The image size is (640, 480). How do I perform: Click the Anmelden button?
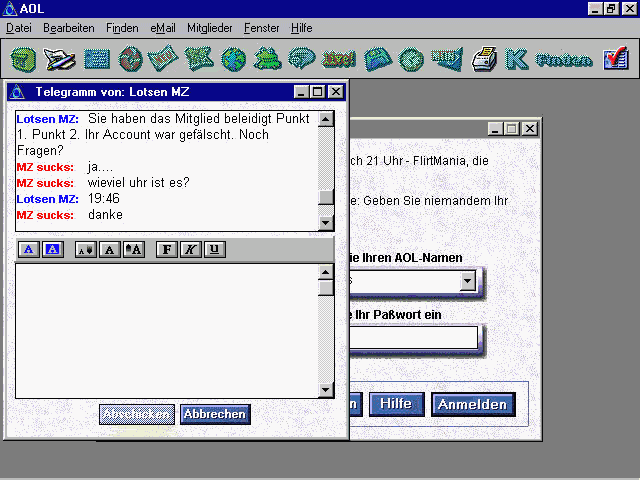pyautogui.click(x=473, y=404)
